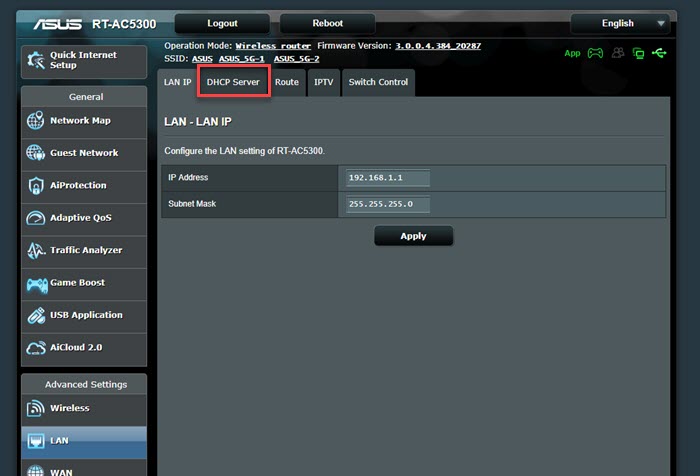The image size is (700, 476).
Task: Click the ASUS logo
Action: 58,24
